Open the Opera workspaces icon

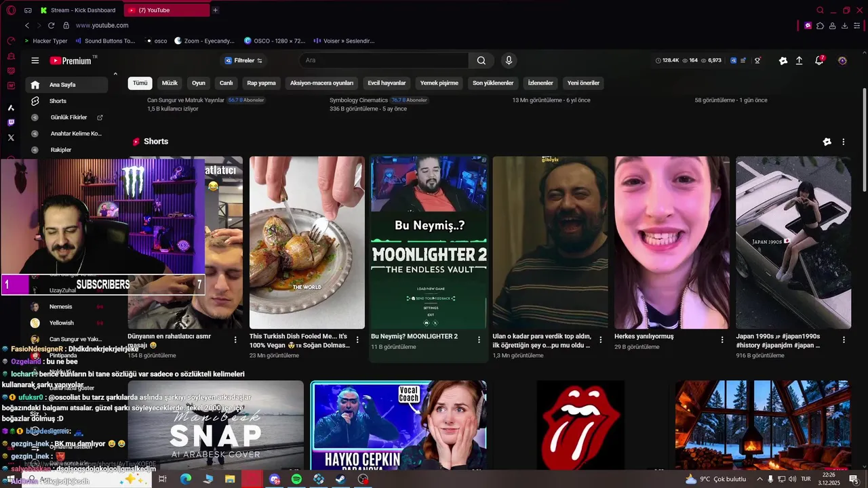pyautogui.click(x=28, y=10)
